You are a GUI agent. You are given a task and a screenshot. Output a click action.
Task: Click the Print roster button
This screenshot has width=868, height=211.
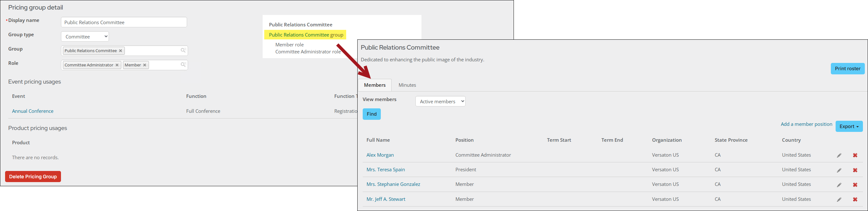847,68
